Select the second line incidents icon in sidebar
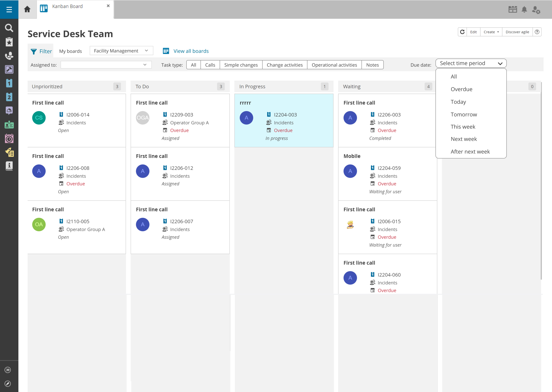 [x=9, y=96]
